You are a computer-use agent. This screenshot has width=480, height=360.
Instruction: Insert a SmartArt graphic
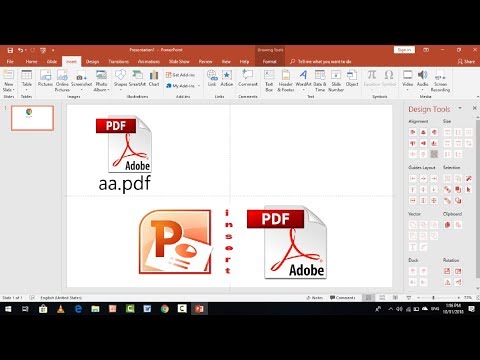tap(137, 79)
